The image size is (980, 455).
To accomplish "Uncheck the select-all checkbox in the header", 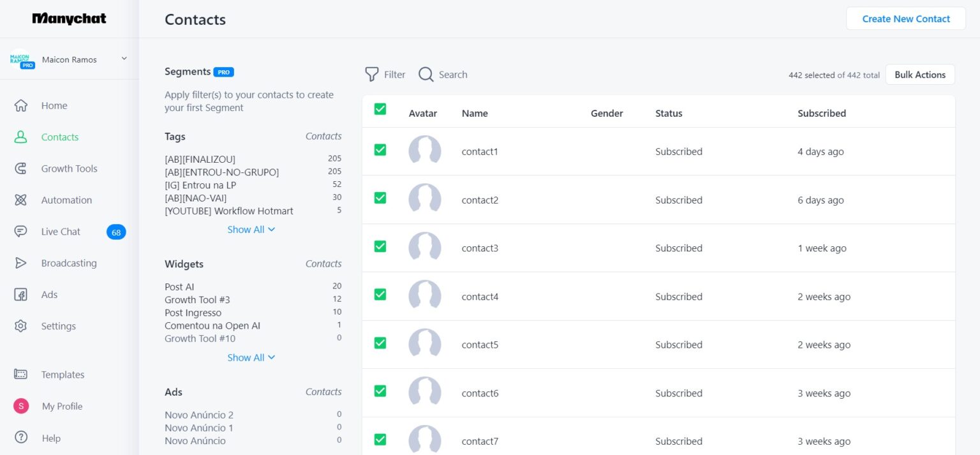I will point(380,109).
